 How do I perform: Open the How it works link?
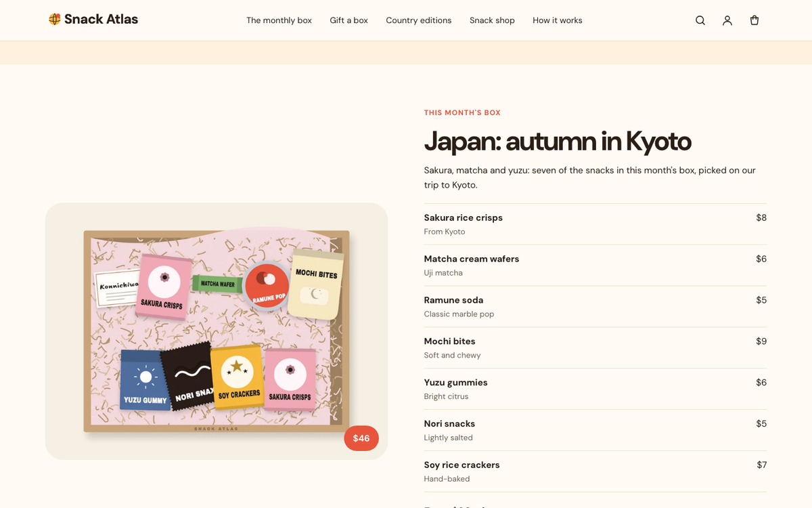coord(558,20)
